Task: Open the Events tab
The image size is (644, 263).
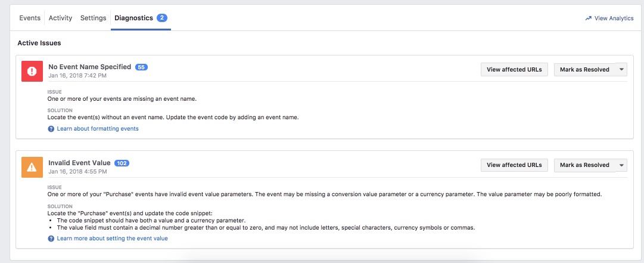Action: (30, 18)
